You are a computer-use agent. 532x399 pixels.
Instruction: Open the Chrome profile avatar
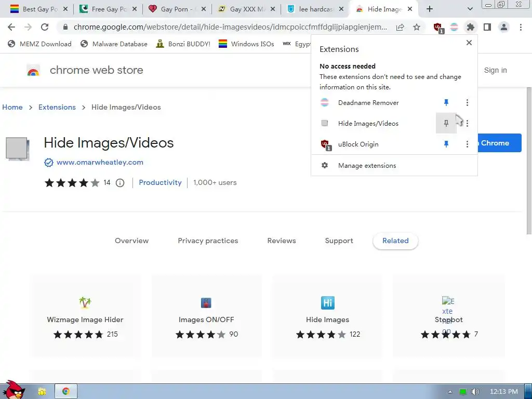tap(504, 27)
